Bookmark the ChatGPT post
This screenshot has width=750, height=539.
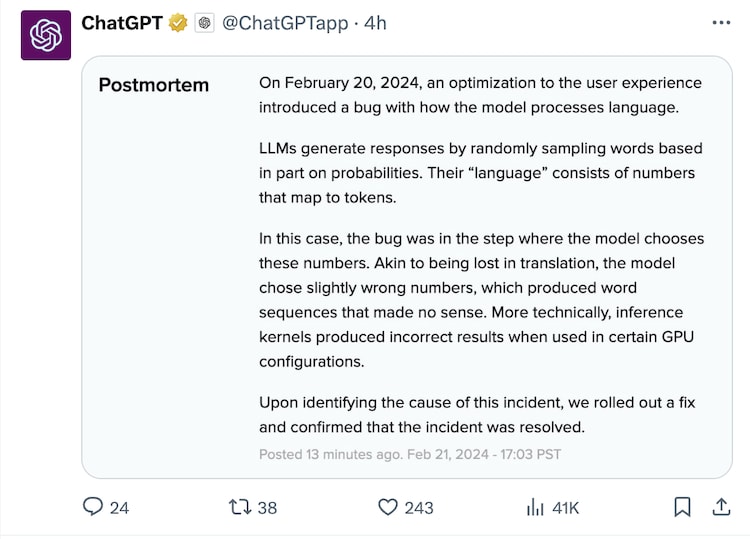682,507
